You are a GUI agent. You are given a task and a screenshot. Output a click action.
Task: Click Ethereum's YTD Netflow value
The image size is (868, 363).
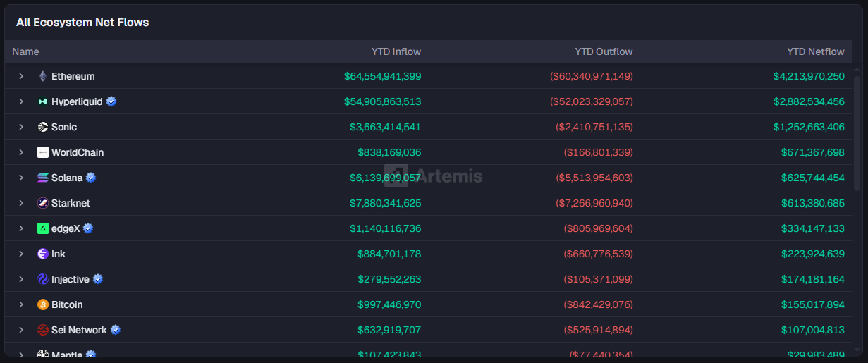[808, 76]
